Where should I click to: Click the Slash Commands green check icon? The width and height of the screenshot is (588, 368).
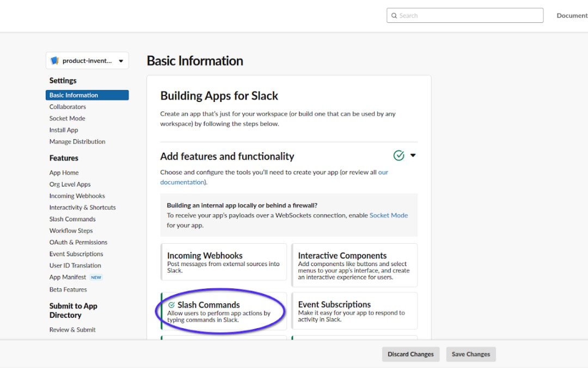click(171, 305)
